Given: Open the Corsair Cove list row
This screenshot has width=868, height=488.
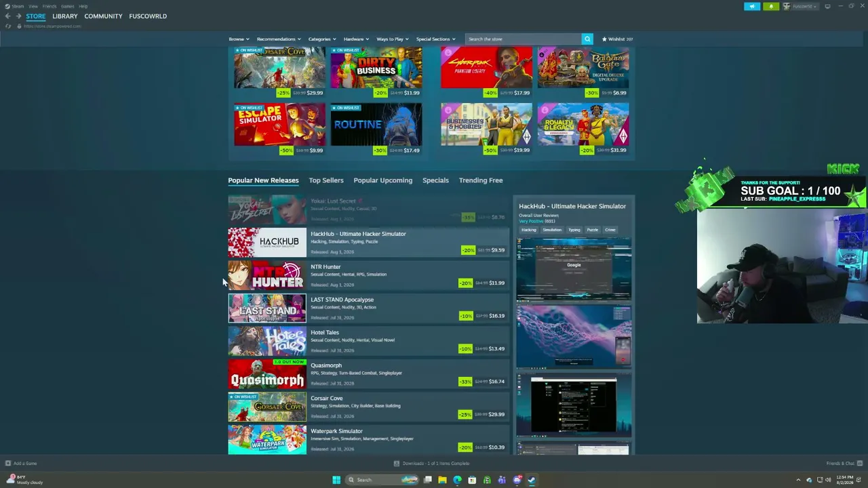Looking at the screenshot, I should (368, 407).
